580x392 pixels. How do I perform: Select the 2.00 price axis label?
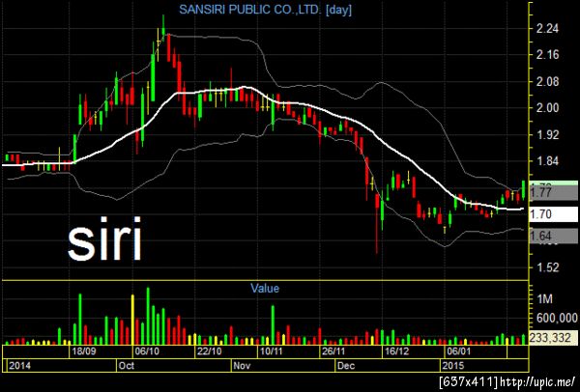click(548, 108)
